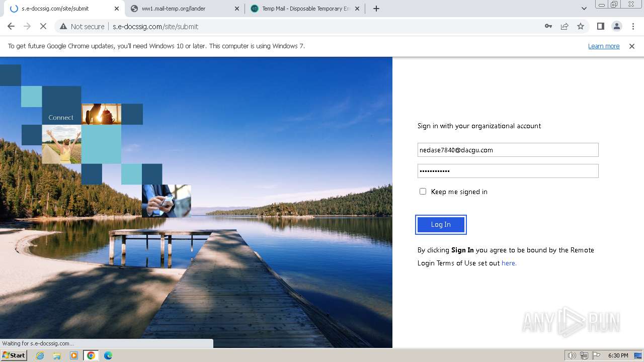Open Action Center flag icon
Screen dimensions: 644x362
click(x=596, y=355)
